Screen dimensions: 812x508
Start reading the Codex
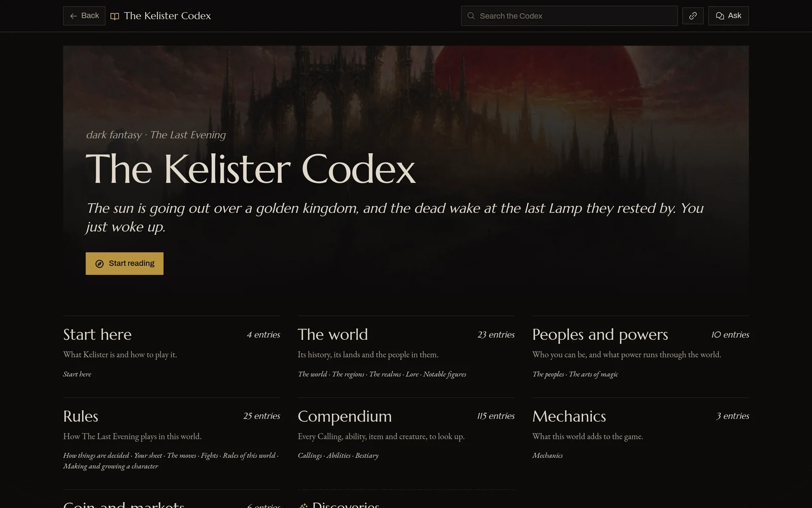(x=124, y=264)
